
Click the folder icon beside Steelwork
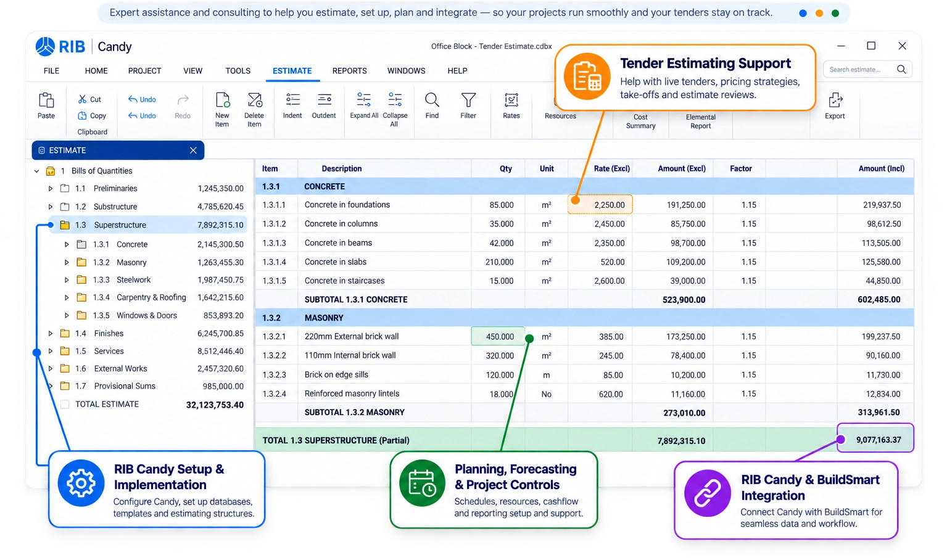click(81, 280)
